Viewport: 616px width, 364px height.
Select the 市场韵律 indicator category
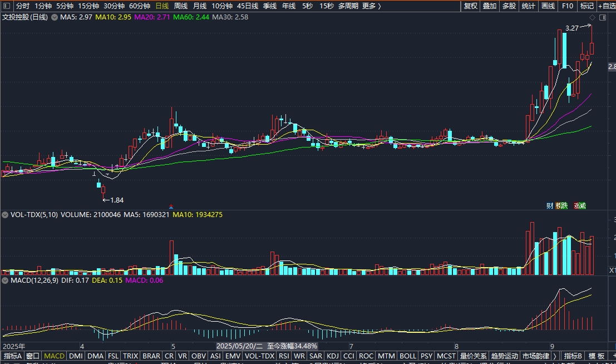pos(536,356)
